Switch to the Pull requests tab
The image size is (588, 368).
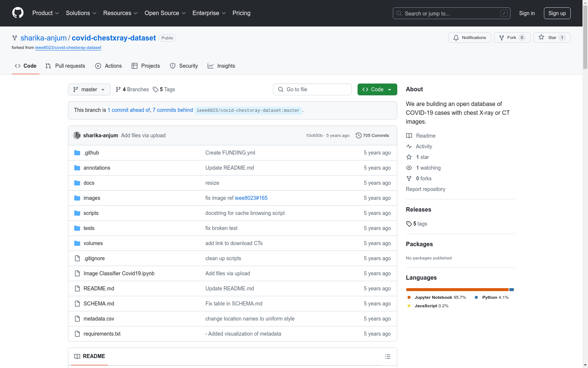pyautogui.click(x=65, y=66)
